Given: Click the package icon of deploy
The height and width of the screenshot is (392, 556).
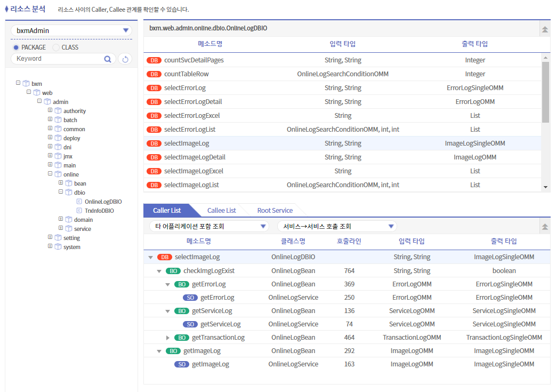Looking at the screenshot, I should pyautogui.click(x=58, y=138).
